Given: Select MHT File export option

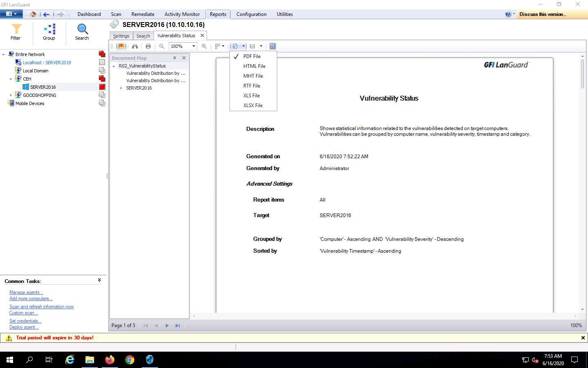Looking at the screenshot, I should click(253, 76).
